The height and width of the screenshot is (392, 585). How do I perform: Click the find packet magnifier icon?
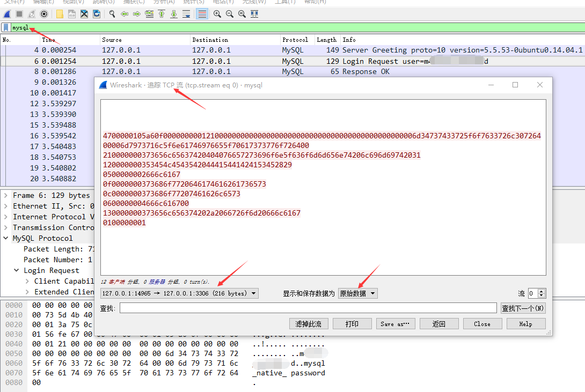pyautogui.click(x=112, y=14)
